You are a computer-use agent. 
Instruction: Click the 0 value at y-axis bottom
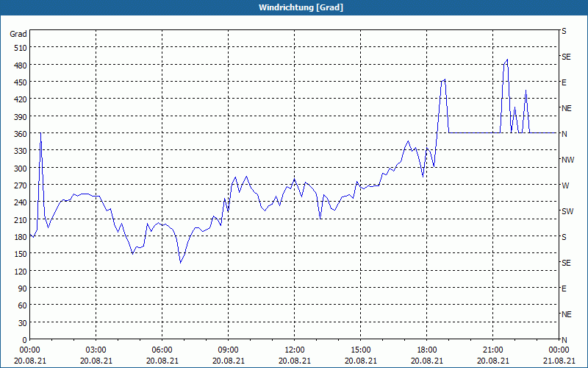24,339
